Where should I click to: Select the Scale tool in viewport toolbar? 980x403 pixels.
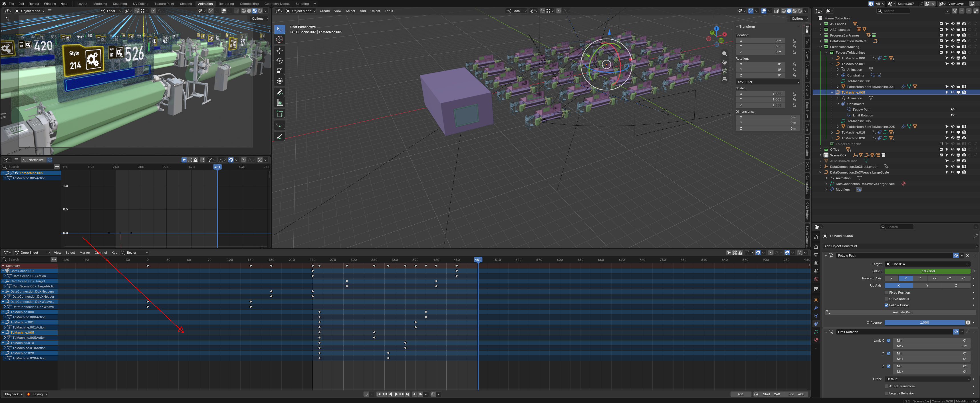coord(280,71)
